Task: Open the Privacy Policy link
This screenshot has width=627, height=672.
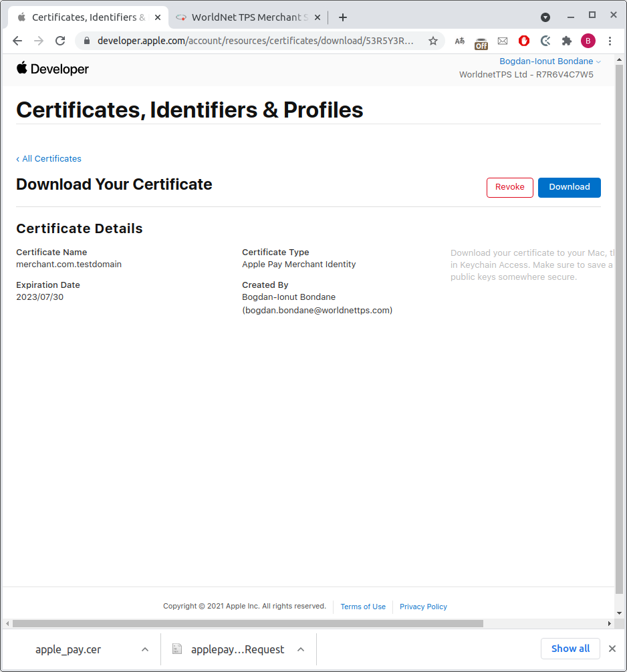Action: 423,607
